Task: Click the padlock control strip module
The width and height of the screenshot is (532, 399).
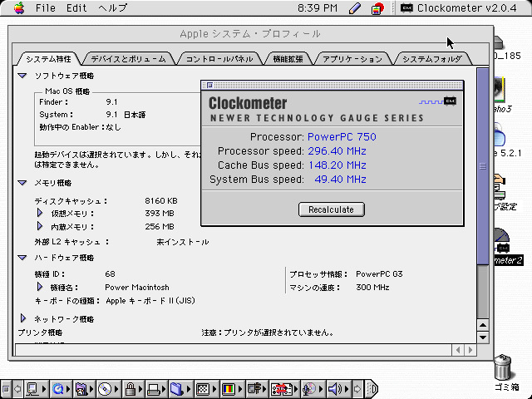Action: 130,388
